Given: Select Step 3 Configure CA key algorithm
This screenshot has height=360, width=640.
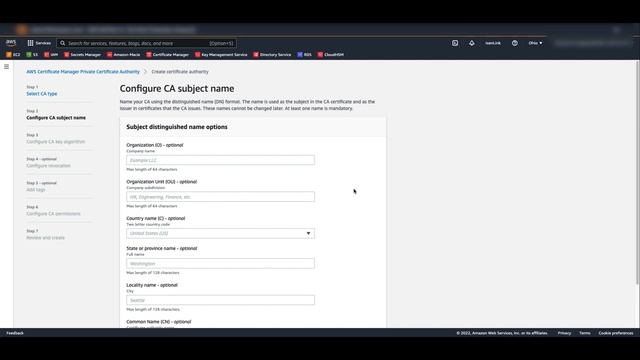Looking at the screenshot, I should [x=56, y=142].
